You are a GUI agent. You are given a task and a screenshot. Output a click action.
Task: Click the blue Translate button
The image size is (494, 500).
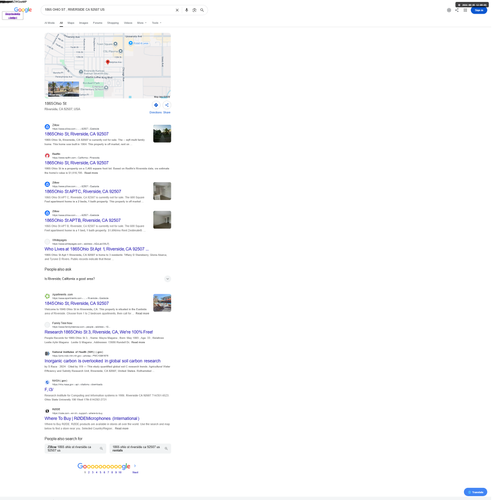(x=475, y=492)
